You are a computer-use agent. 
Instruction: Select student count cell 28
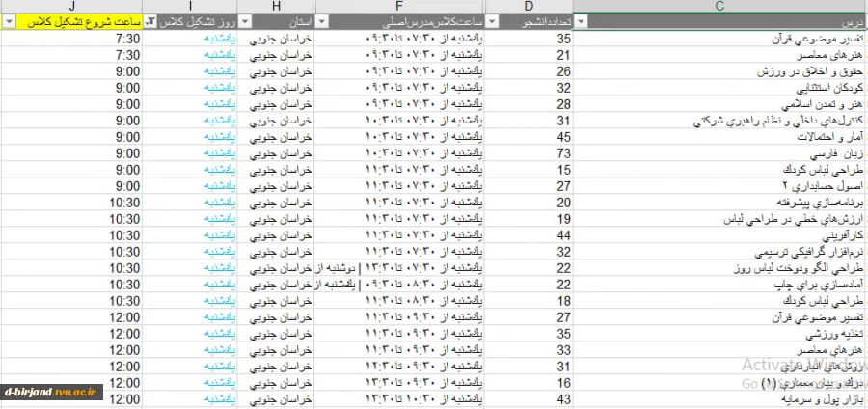(529, 104)
